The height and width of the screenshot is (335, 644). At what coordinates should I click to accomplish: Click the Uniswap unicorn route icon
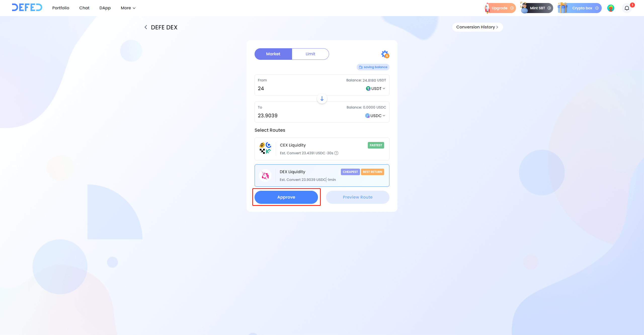265,175
